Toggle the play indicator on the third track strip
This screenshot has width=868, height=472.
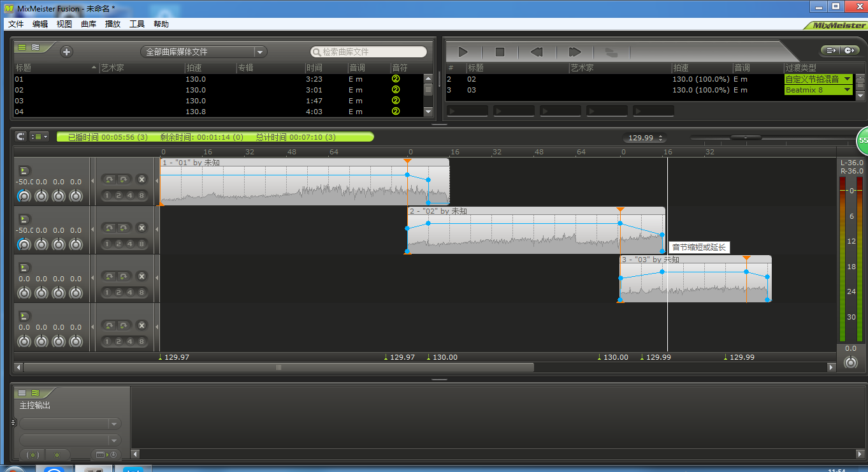point(24,267)
